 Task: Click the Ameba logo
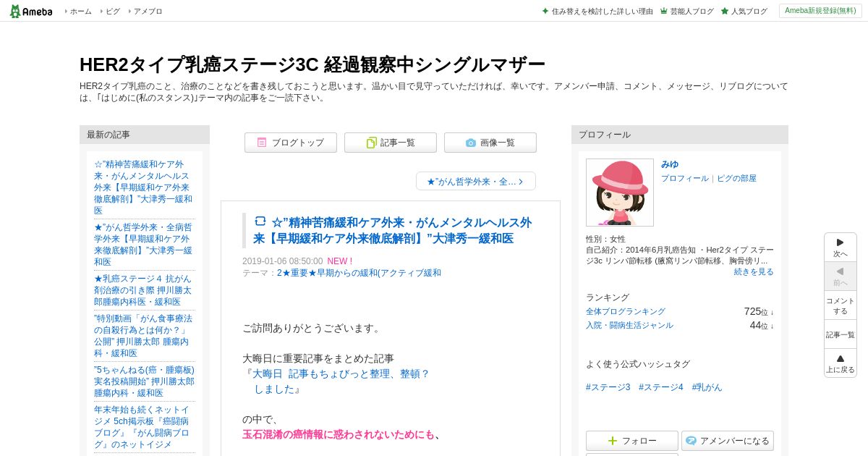click(30, 11)
